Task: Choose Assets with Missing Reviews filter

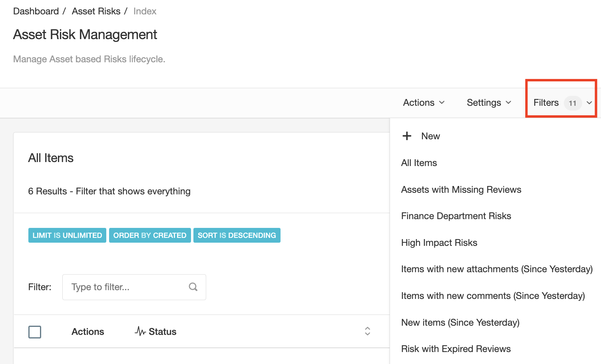Action: click(x=461, y=190)
